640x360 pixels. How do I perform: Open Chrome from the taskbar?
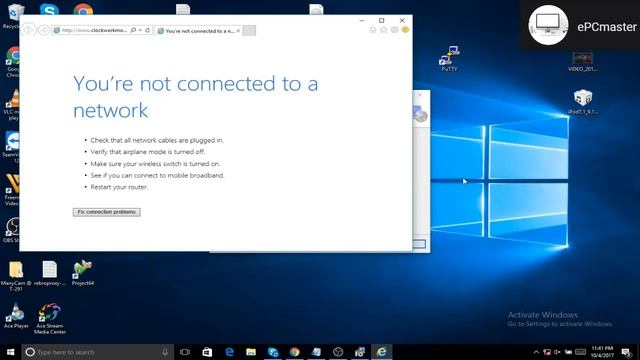pyautogui.click(x=294, y=352)
